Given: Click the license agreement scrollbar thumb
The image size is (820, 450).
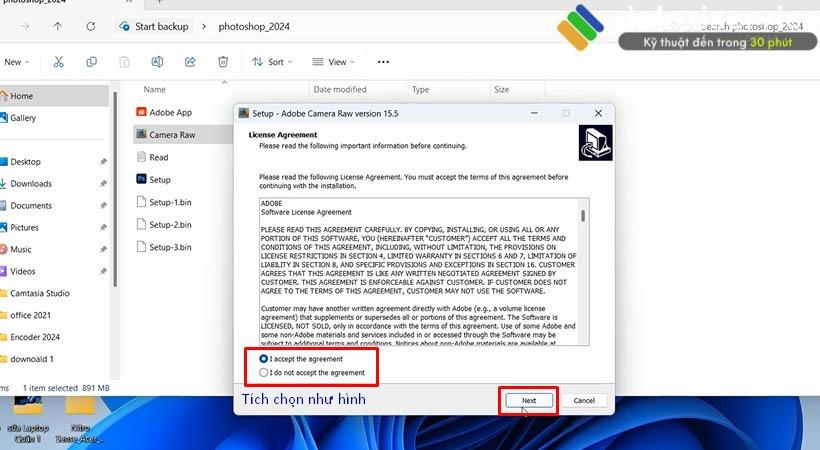Looking at the screenshot, I should click(583, 215).
